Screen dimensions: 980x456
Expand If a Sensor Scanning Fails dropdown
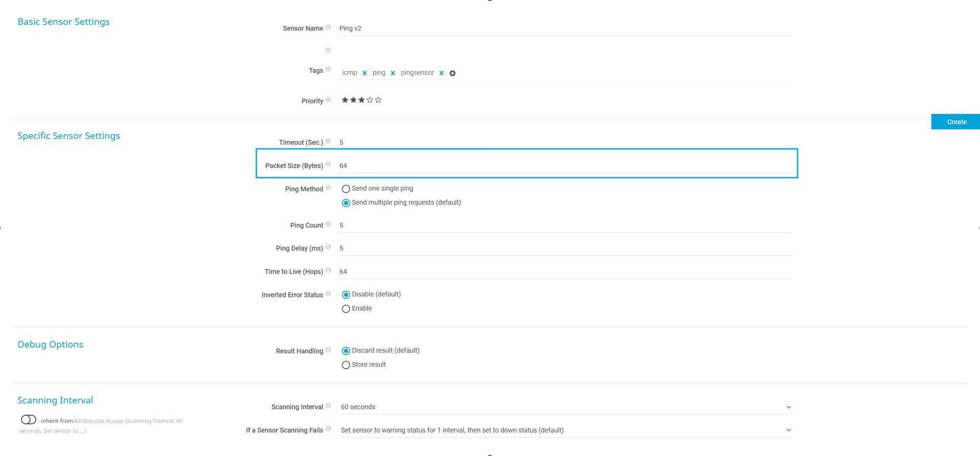pos(564,431)
